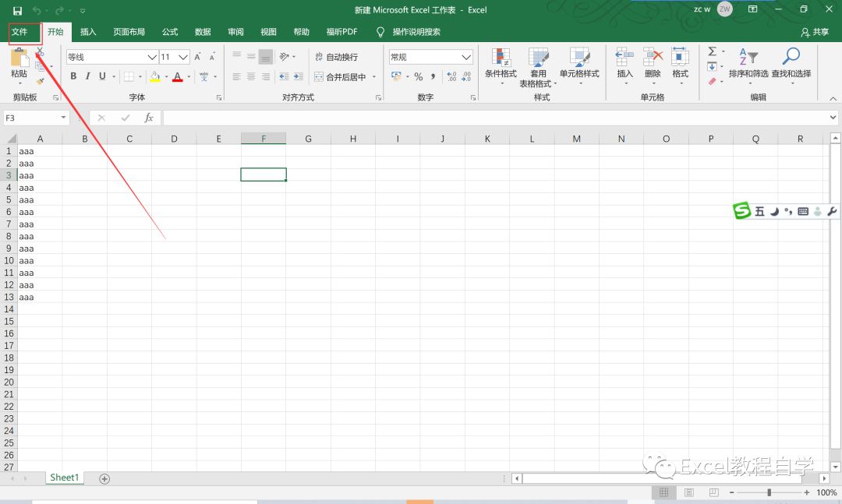Open Cell Styles menu

tap(579, 66)
